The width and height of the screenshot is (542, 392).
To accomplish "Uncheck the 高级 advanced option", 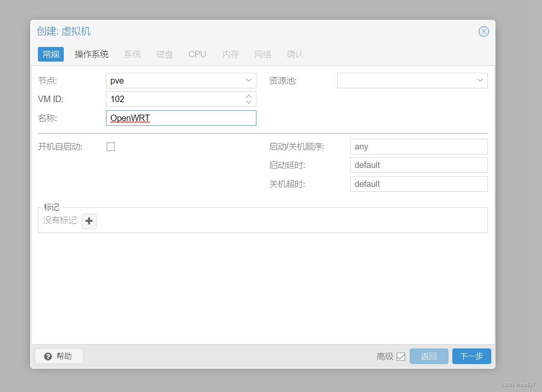I will [x=401, y=356].
